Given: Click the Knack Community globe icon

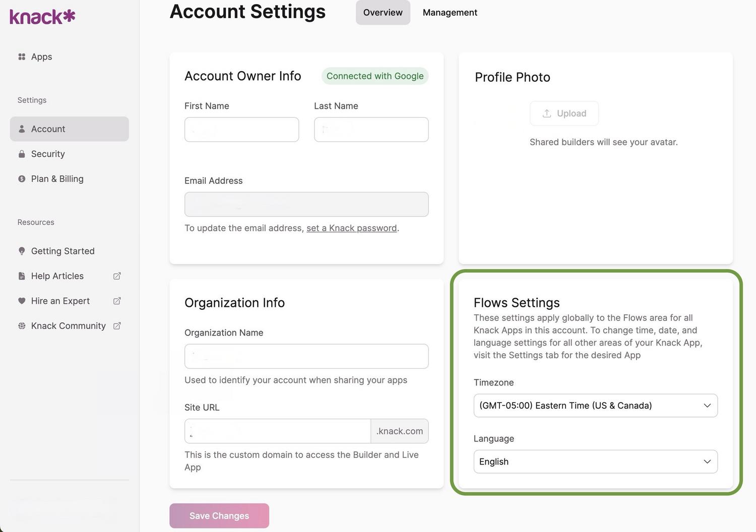Looking at the screenshot, I should (22, 326).
